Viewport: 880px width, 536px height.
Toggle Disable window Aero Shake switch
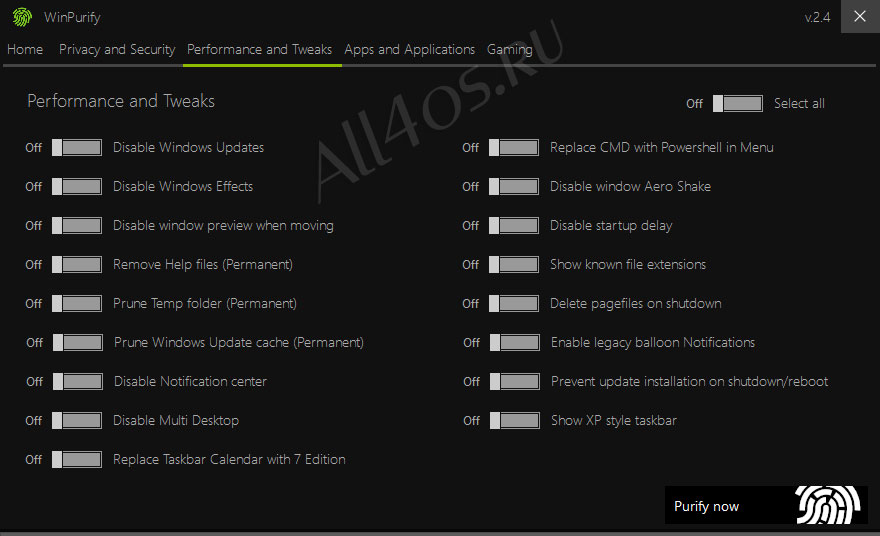pyautogui.click(x=514, y=186)
